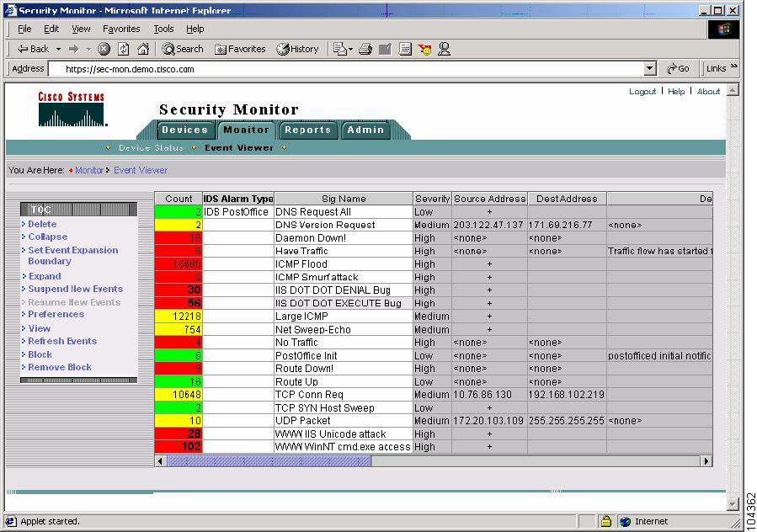Click the address URL field
This screenshot has width=757, height=532.
348,69
